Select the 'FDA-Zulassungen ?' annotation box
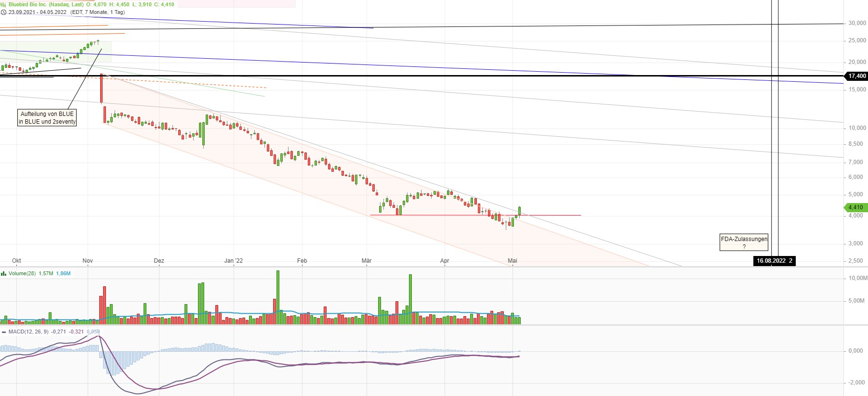 [x=744, y=243]
